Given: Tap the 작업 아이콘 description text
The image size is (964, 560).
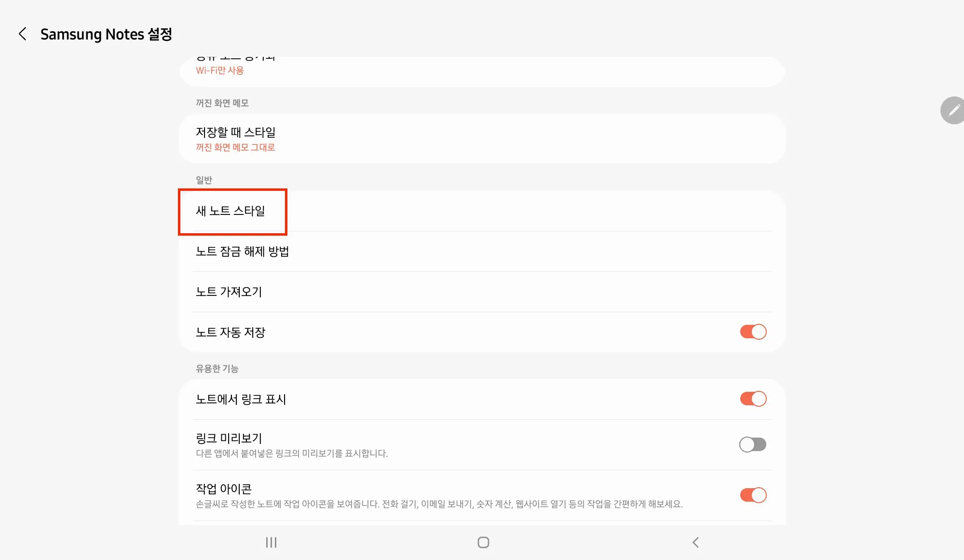Looking at the screenshot, I should click(439, 504).
